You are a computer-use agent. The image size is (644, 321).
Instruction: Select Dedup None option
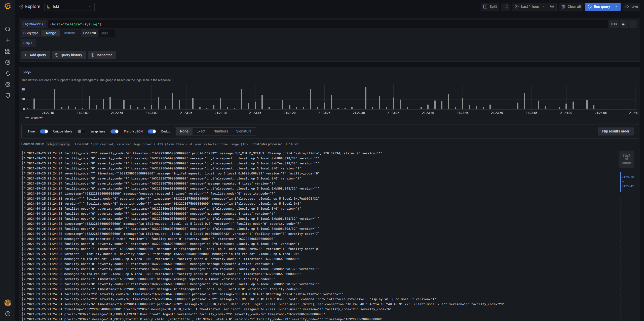point(184,131)
